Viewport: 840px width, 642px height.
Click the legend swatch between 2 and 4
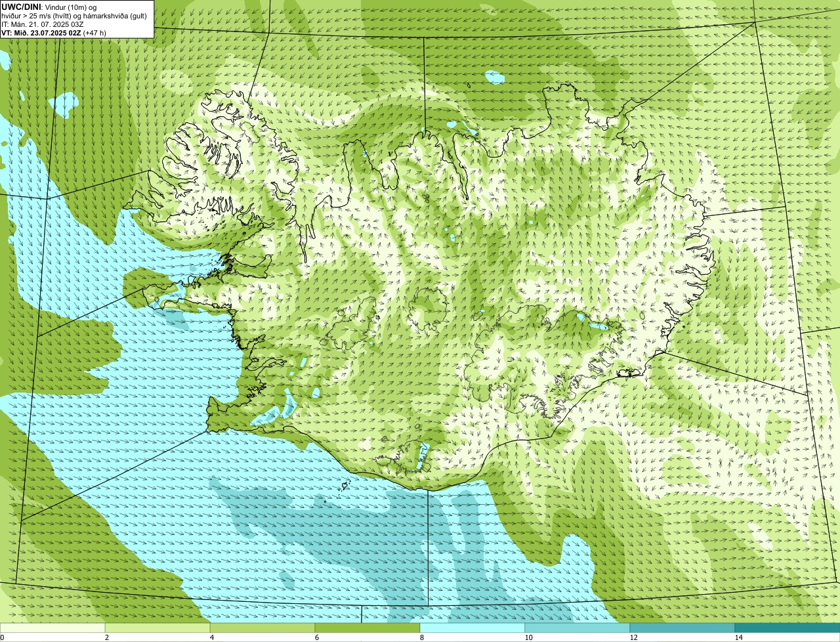(x=157, y=628)
